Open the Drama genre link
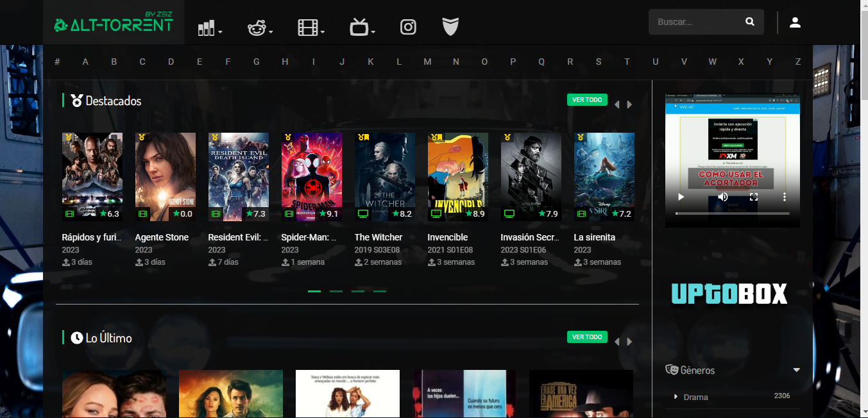Image resolution: width=868 pixels, height=418 pixels. coord(696,397)
